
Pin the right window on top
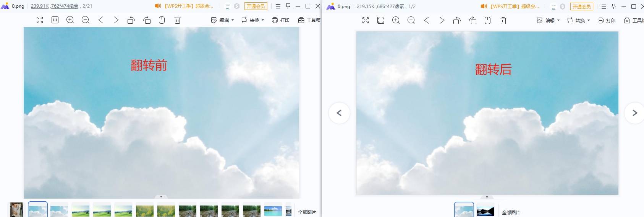[x=614, y=7]
